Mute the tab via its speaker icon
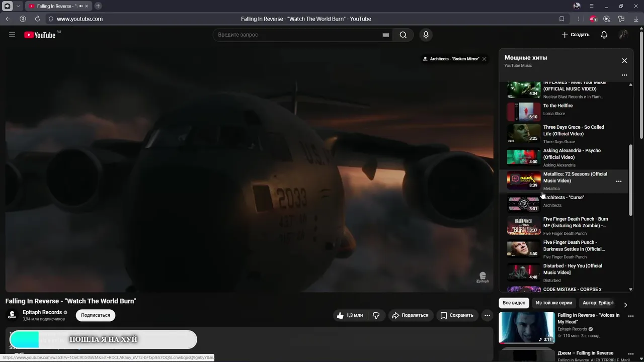The width and height of the screenshot is (644, 362). (81, 6)
